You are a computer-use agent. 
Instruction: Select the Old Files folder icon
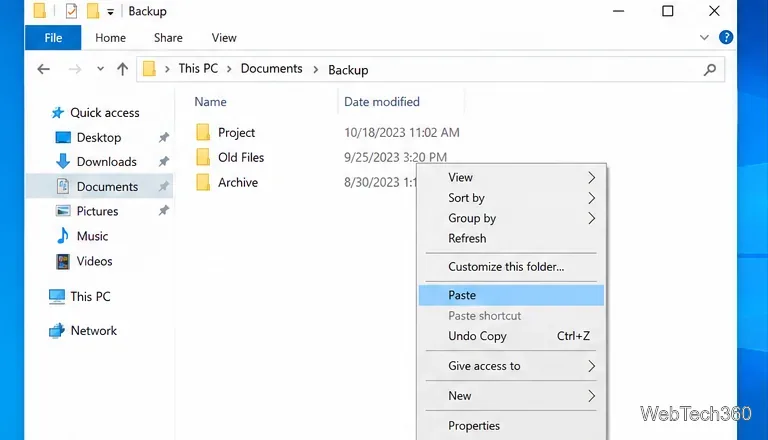(x=203, y=157)
